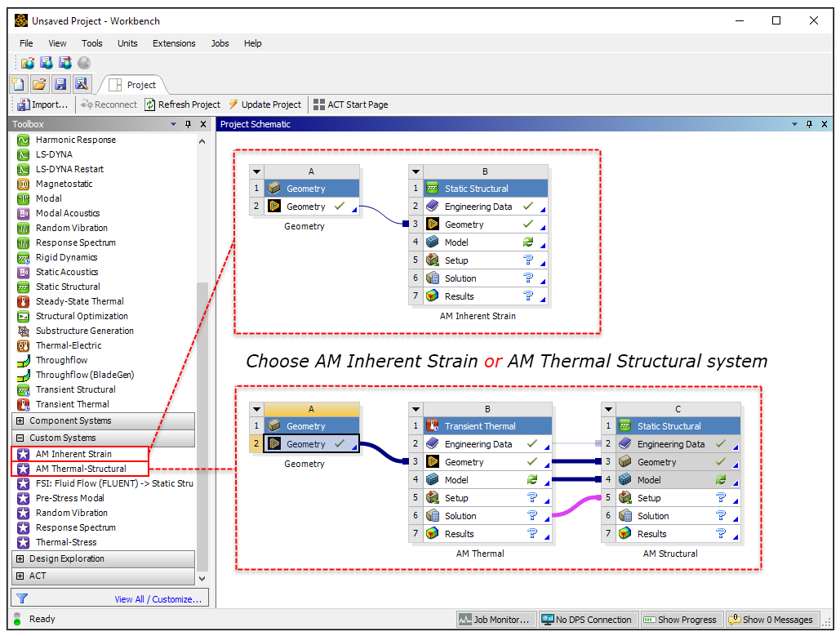Unpin the Project Schematic panel

pyautogui.click(x=810, y=124)
